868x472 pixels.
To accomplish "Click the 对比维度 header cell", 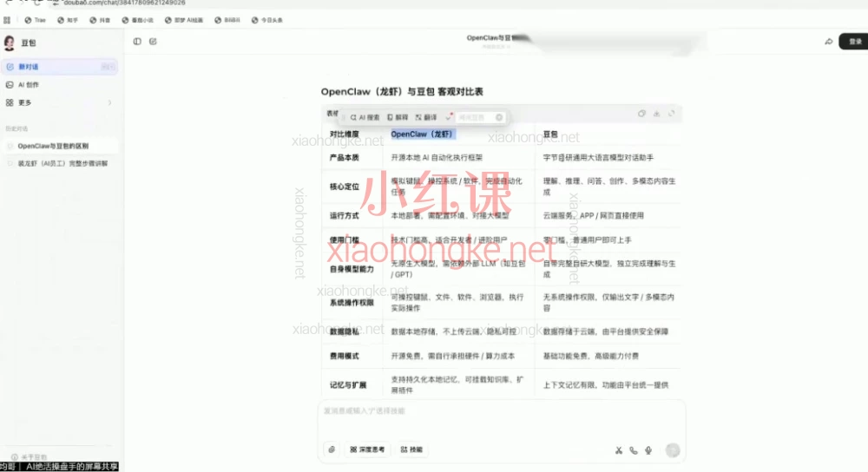I will coord(345,134).
